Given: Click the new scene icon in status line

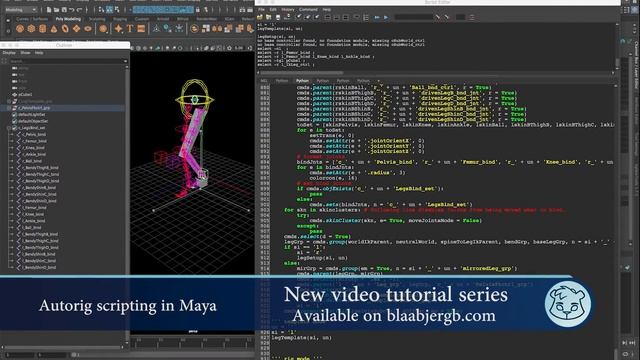Looking at the screenshot, I should click(x=49, y=9).
